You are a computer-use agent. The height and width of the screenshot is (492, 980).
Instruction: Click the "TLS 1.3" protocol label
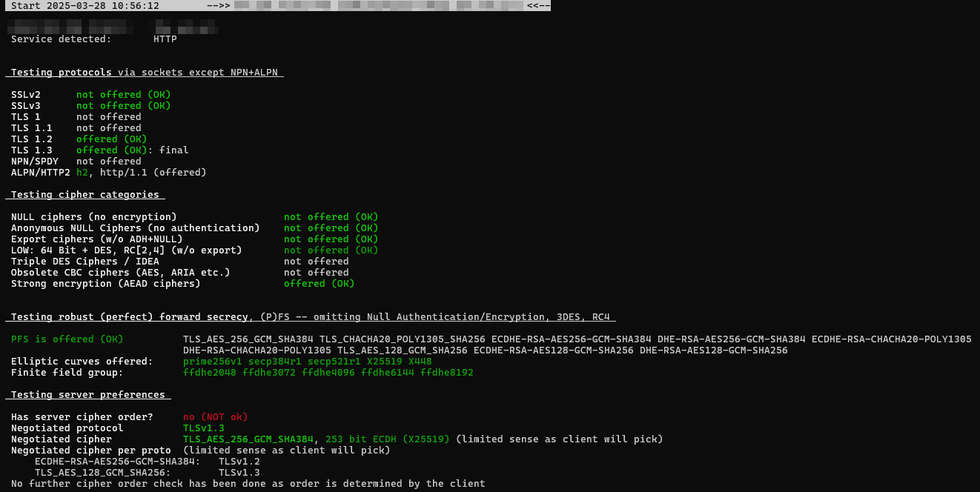(x=32, y=150)
